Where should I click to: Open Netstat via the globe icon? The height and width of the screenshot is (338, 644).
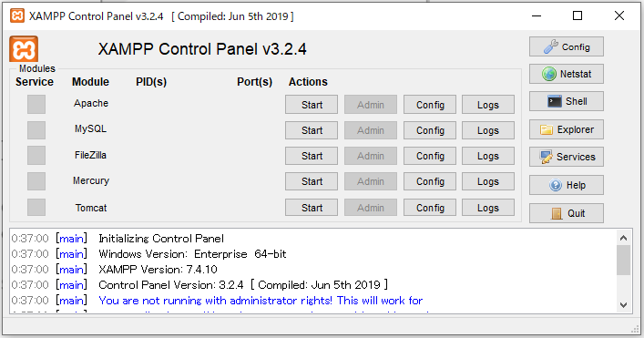pyautogui.click(x=567, y=74)
